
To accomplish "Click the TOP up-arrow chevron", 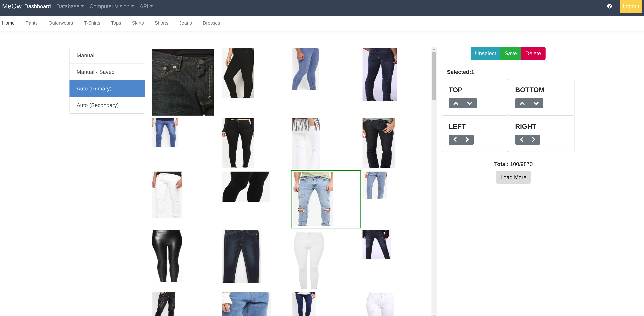I will (456, 103).
